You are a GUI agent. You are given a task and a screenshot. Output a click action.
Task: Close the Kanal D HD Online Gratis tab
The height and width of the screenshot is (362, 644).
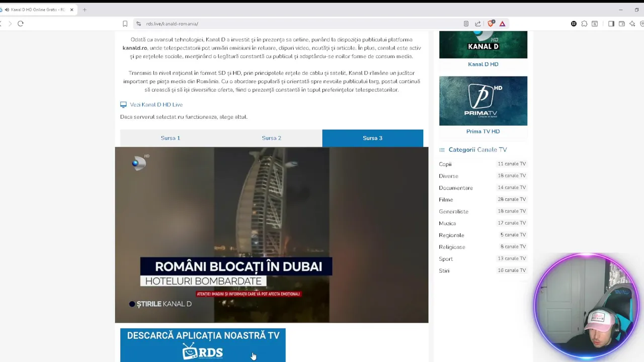(71, 10)
